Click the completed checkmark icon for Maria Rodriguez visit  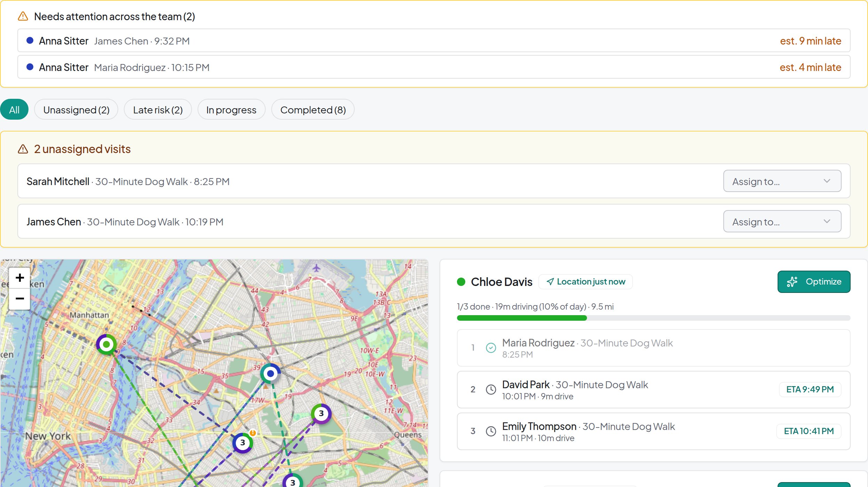click(491, 348)
